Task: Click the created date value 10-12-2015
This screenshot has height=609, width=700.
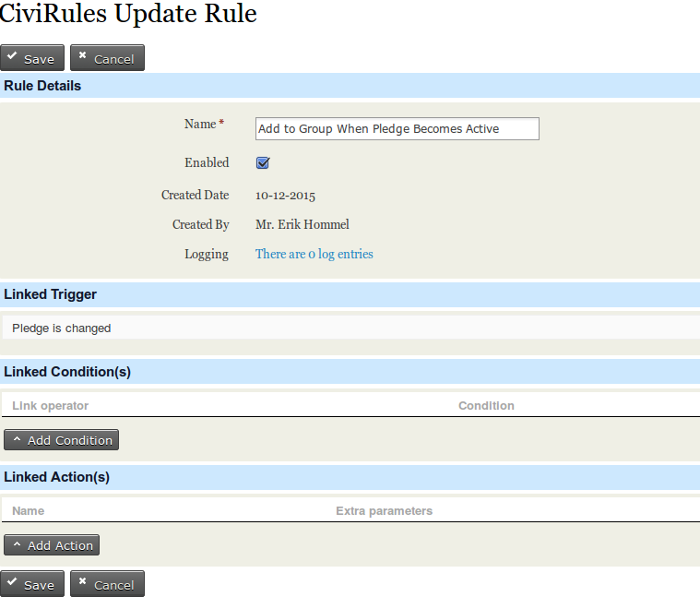Action: pyautogui.click(x=285, y=195)
